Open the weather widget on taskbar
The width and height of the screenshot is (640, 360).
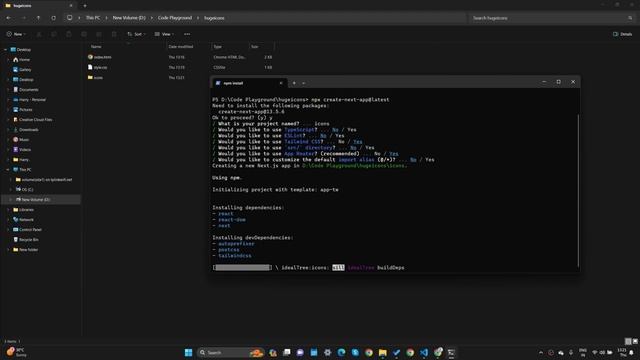click(x=16, y=352)
